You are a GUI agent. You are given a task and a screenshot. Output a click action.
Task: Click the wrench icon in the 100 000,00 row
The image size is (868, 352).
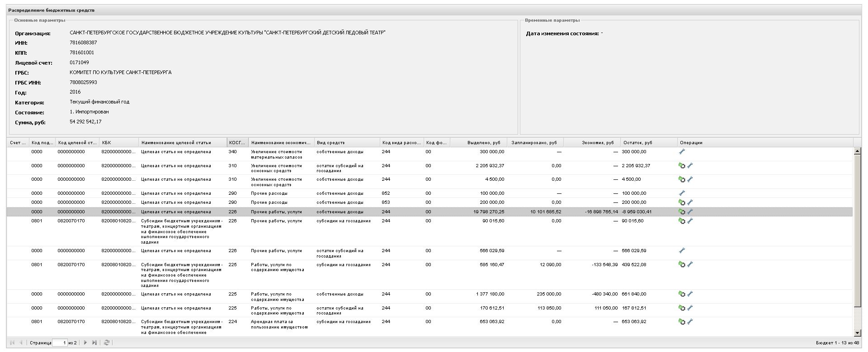click(682, 193)
